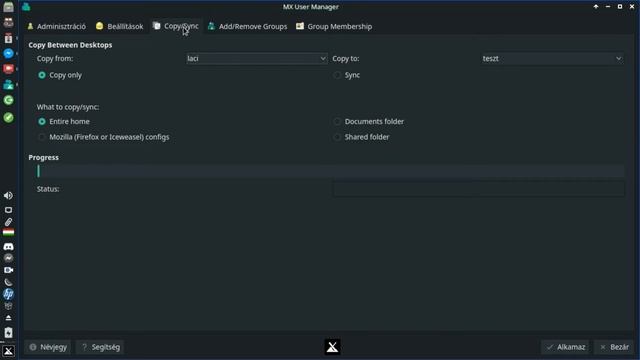Click the Alkalmaz apply button
The height and width of the screenshot is (360, 640).
(x=565, y=347)
